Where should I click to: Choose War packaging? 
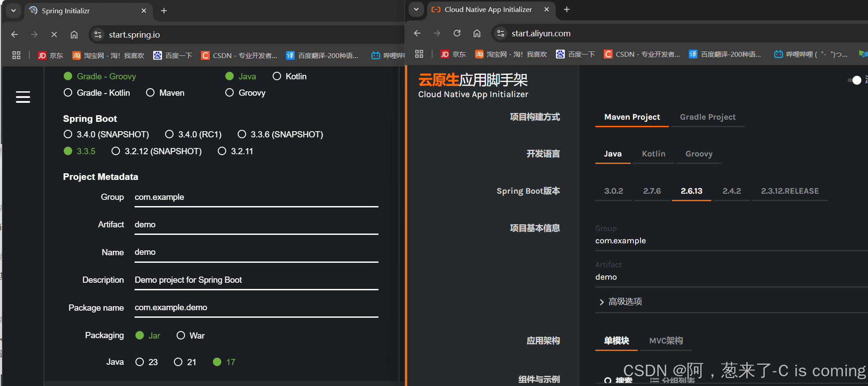191,335
